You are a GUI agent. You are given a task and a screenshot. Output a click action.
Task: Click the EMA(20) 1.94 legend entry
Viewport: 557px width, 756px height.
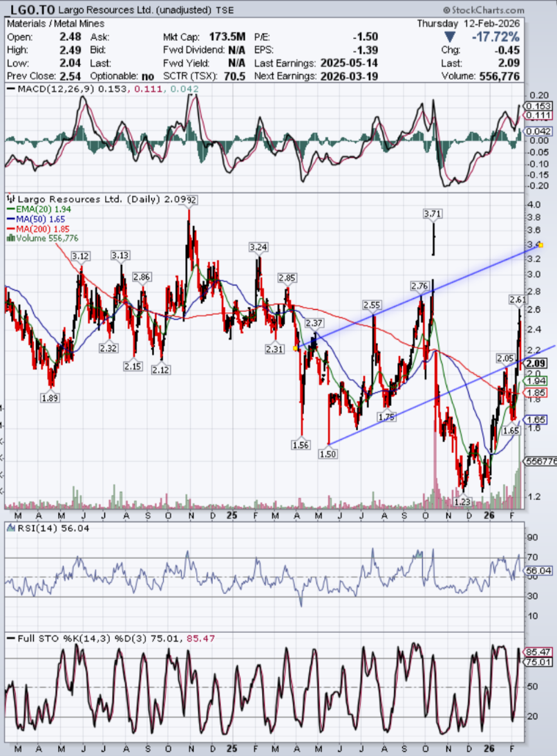pyautogui.click(x=39, y=210)
